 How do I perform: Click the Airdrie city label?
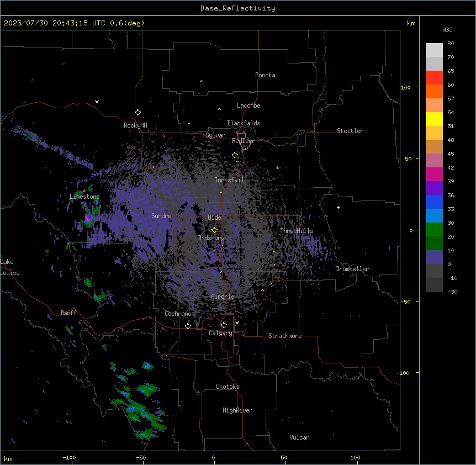(x=223, y=297)
